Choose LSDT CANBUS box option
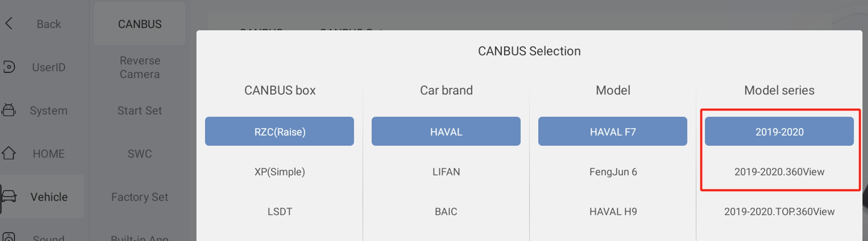Viewport: 868px width, 241px height. click(x=279, y=212)
